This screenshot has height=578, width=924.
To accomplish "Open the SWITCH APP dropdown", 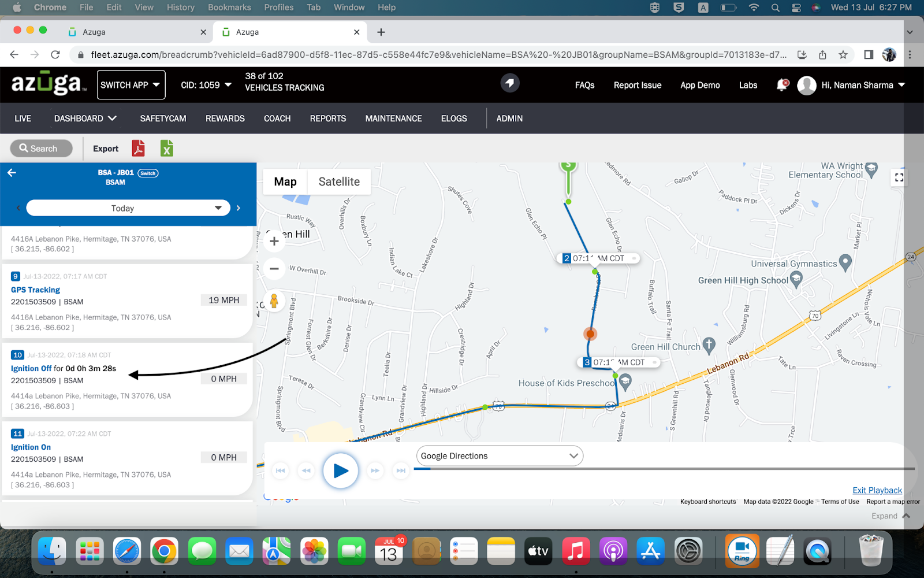I will tap(131, 85).
